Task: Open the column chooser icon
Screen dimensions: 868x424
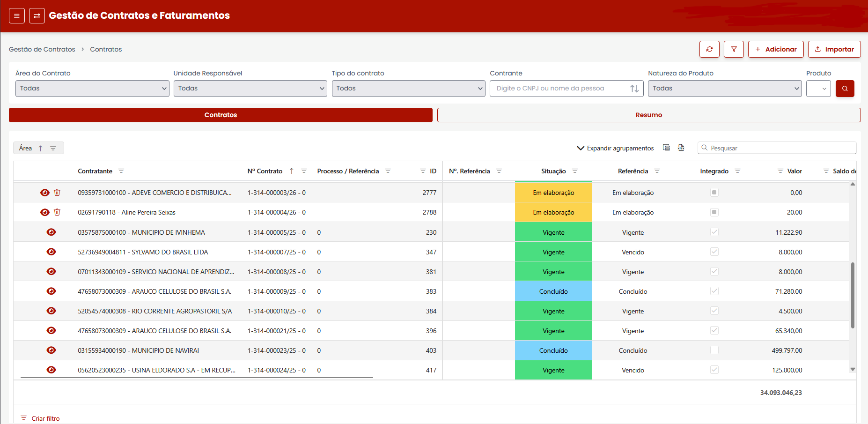Action: 666,148
